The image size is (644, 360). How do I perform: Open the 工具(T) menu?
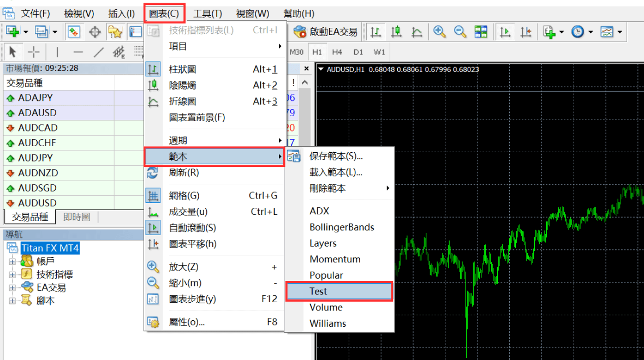click(x=207, y=14)
